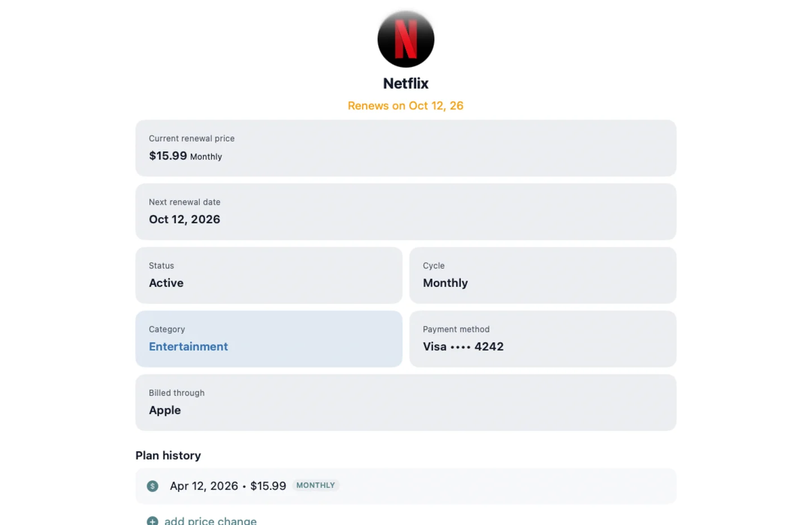Open the Payment method Visa 4242 card
Image resolution: width=812 pixels, height=525 pixels.
click(x=542, y=339)
